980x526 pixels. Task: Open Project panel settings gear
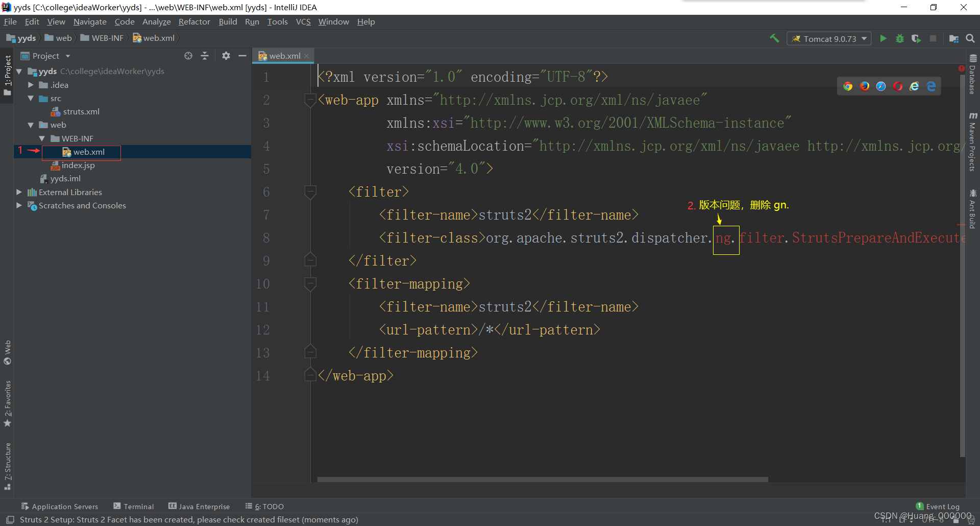pyautogui.click(x=226, y=56)
